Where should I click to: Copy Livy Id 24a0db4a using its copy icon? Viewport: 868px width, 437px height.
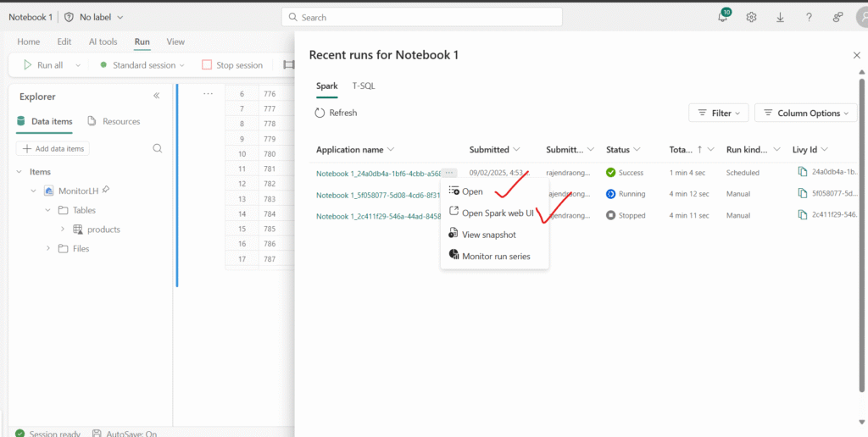[803, 172]
